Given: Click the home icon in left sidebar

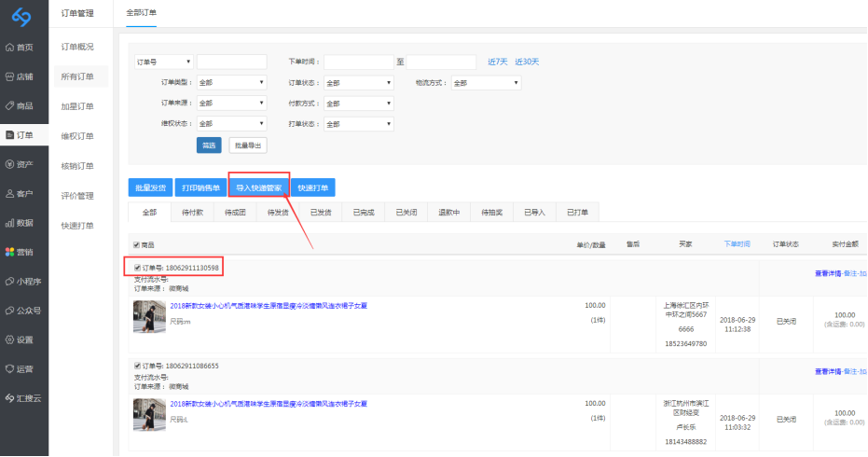Looking at the screenshot, I should [9, 47].
